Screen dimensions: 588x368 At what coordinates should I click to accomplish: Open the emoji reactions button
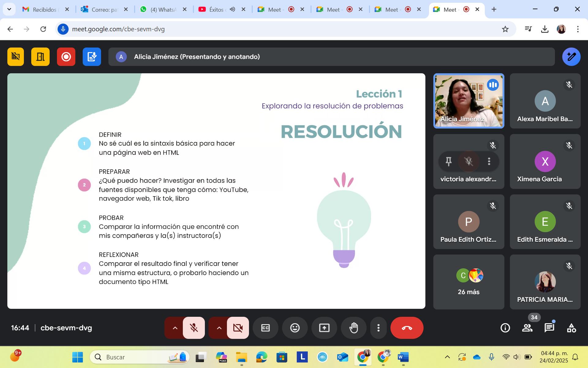coord(295,328)
